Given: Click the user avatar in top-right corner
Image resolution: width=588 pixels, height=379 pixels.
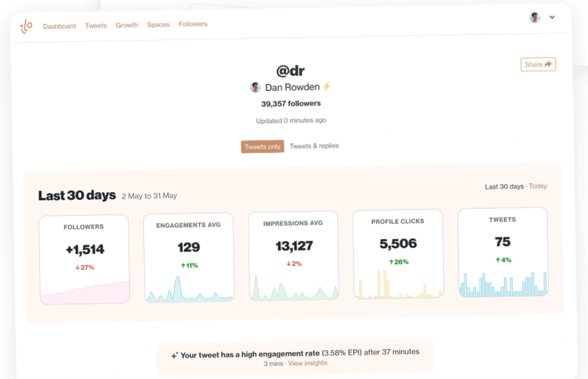Looking at the screenshot, I should pos(535,17).
